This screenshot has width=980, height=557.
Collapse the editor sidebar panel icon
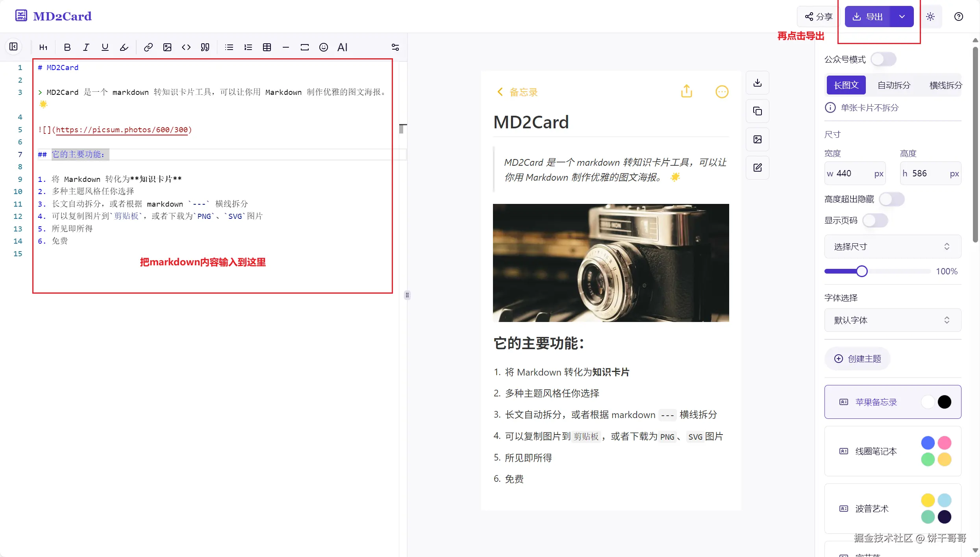click(x=13, y=47)
